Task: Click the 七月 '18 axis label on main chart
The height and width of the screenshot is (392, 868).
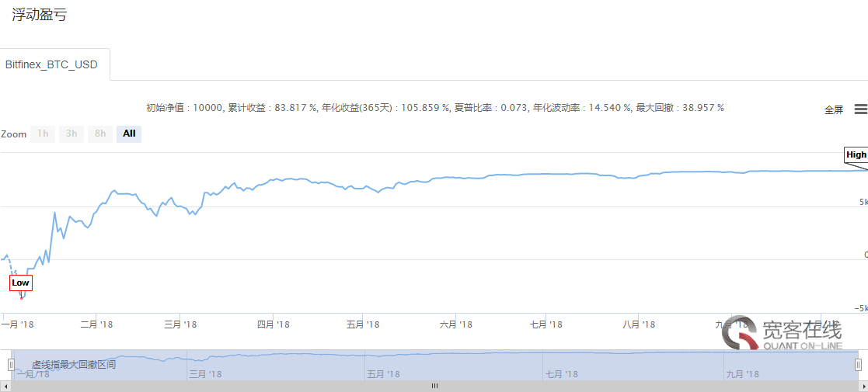Action: tap(546, 324)
